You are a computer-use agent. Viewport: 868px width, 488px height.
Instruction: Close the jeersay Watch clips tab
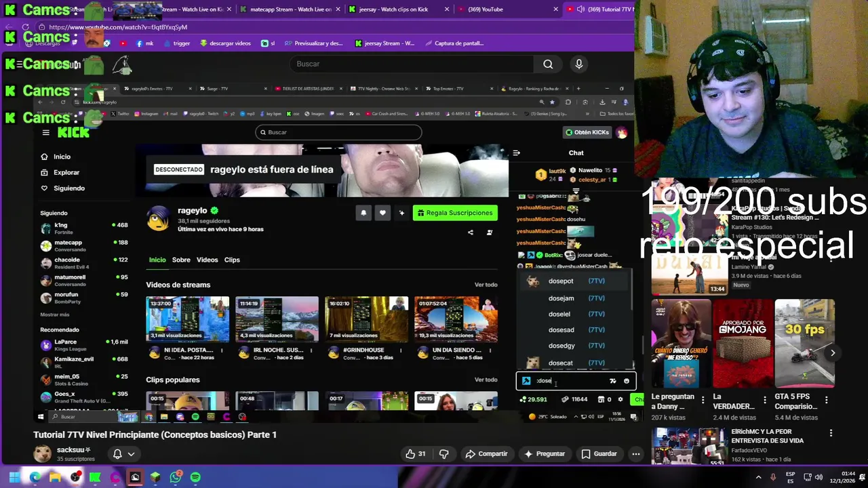click(x=446, y=9)
